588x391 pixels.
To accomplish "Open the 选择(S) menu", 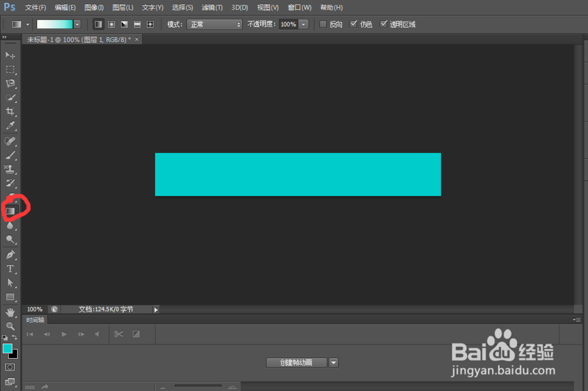I will [182, 8].
